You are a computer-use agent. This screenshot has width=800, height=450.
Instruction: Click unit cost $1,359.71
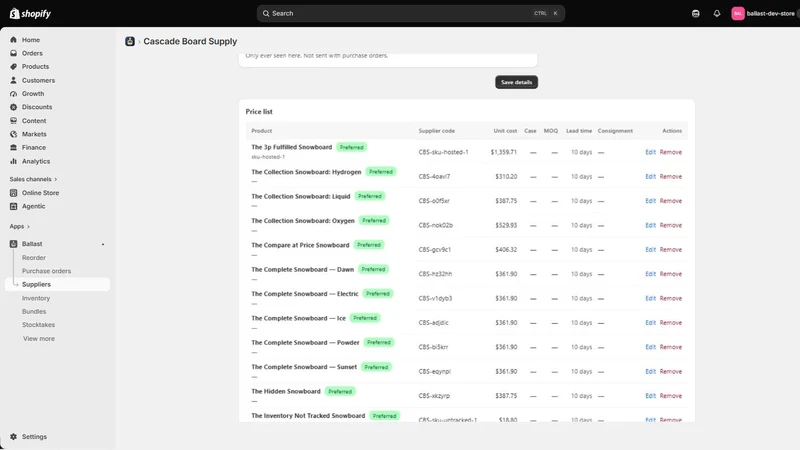click(x=504, y=152)
